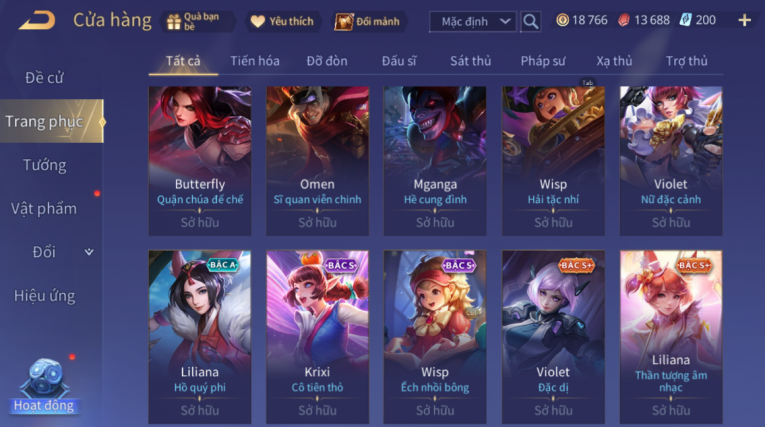The height and width of the screenshot is (427, 765).
Task: Select Liliana Thần tượng âm nhạc skin card
Action: click(x=671, y=337)
